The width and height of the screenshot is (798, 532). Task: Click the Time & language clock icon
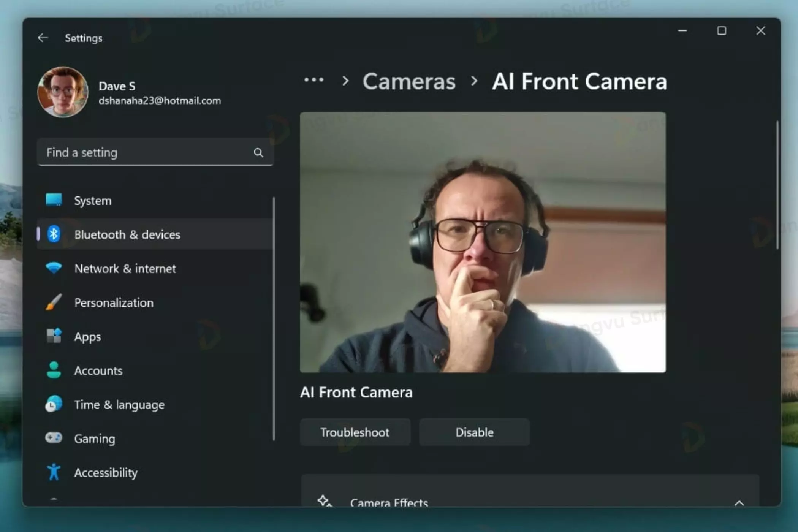54,404
